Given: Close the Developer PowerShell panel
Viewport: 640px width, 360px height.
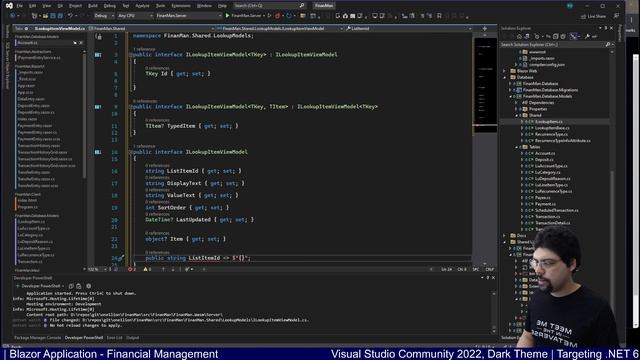Looking at the screenshot, I should 493,278.
